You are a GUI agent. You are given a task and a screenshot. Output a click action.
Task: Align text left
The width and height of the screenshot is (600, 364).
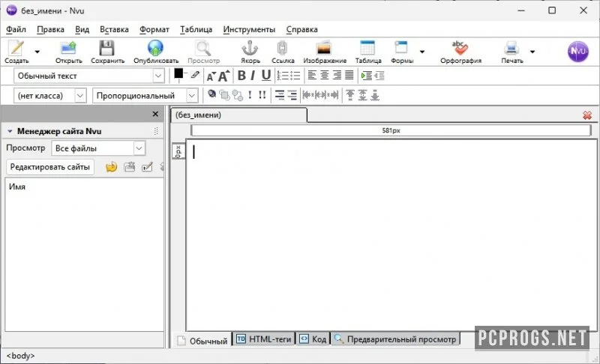pos(312,75)
